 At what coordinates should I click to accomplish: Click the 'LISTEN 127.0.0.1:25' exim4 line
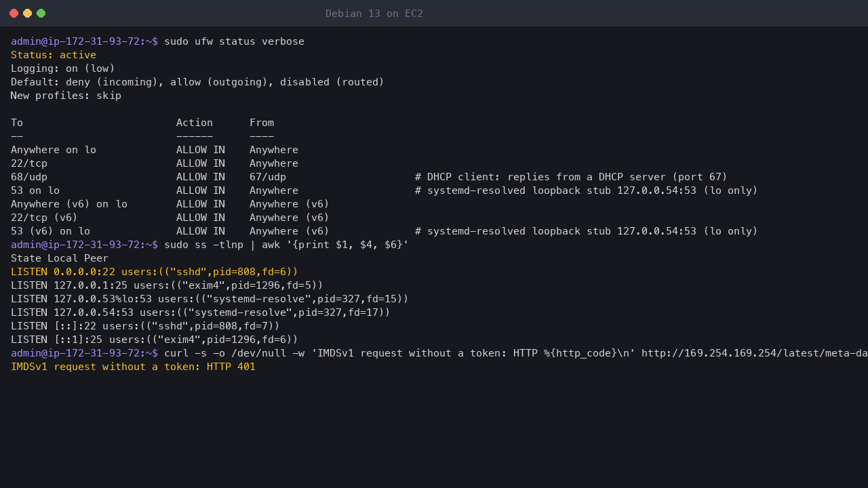[167, 285]
